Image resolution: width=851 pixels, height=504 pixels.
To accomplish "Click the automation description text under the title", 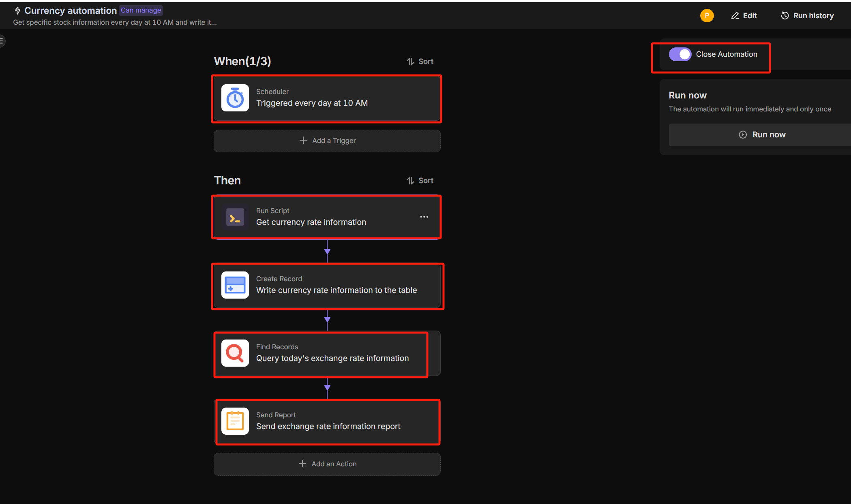I will [115, 23].
